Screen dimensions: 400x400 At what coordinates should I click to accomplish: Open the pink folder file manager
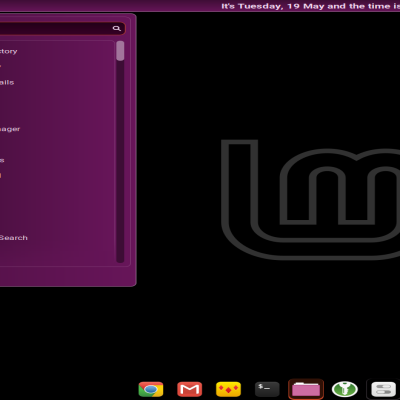(306, 389)
